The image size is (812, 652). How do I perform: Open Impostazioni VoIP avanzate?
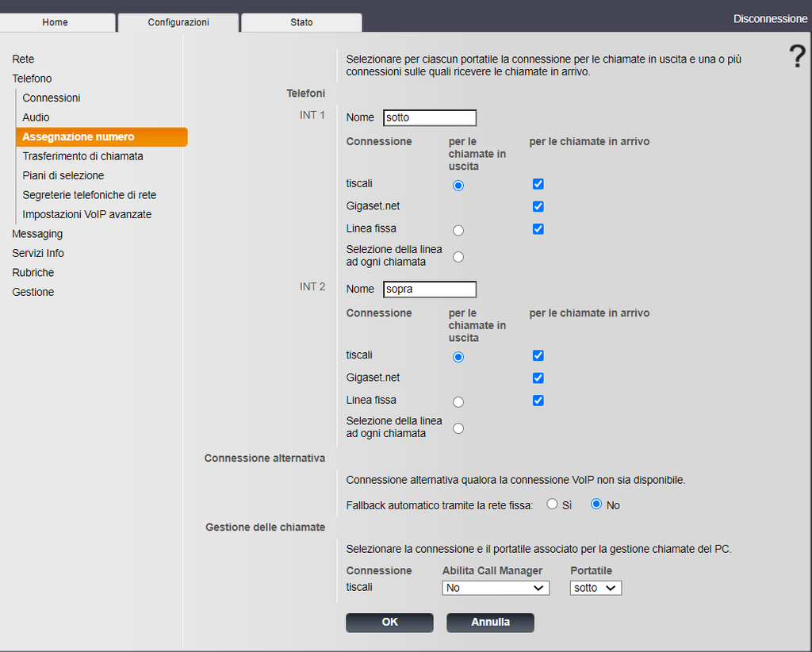[87, 214]
